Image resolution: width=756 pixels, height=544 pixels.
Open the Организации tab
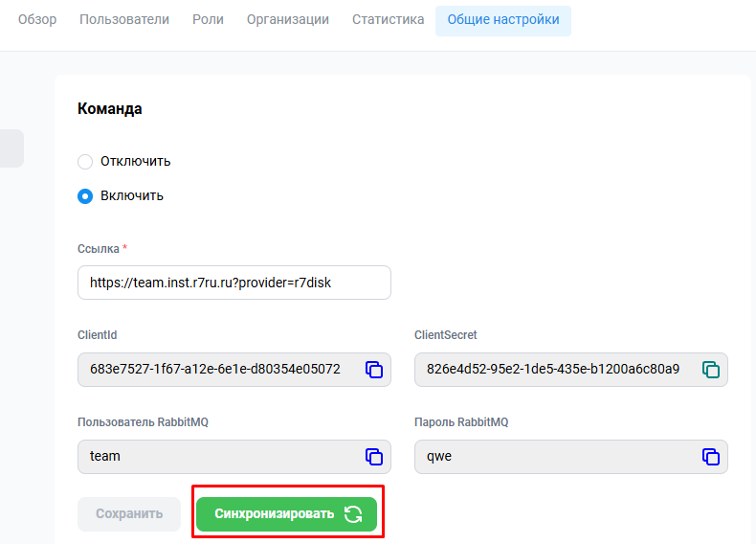(x=287, y=20)
